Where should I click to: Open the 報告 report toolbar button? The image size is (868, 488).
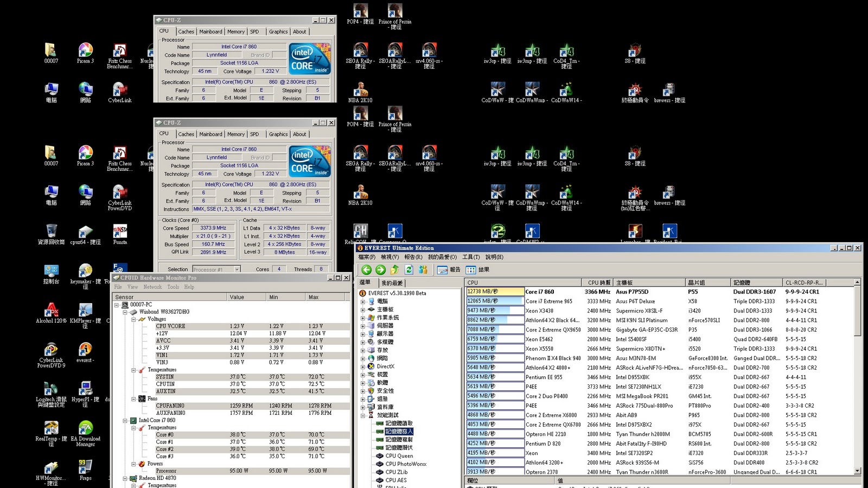[x=449, y=269]
